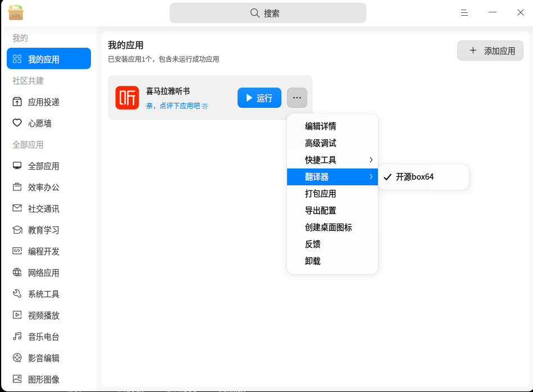Select the checked 开源box64 translator option
Viewport: 533px width, 392px height.
(x=423, y=177)
